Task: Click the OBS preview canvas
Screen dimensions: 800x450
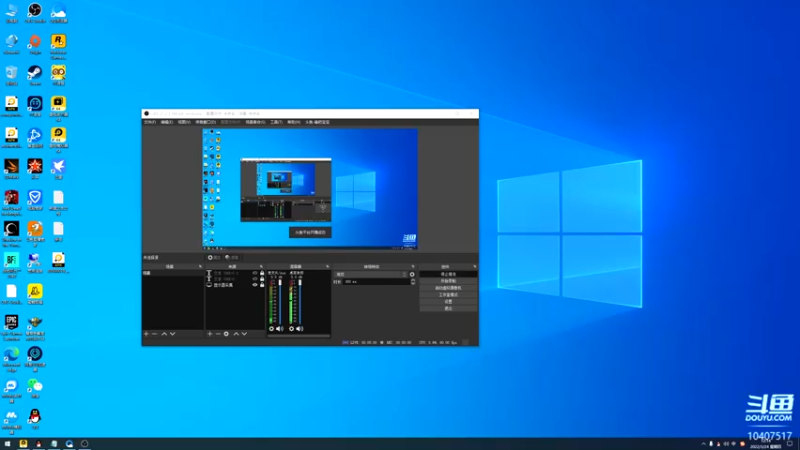Action: [x=310, y=189]
